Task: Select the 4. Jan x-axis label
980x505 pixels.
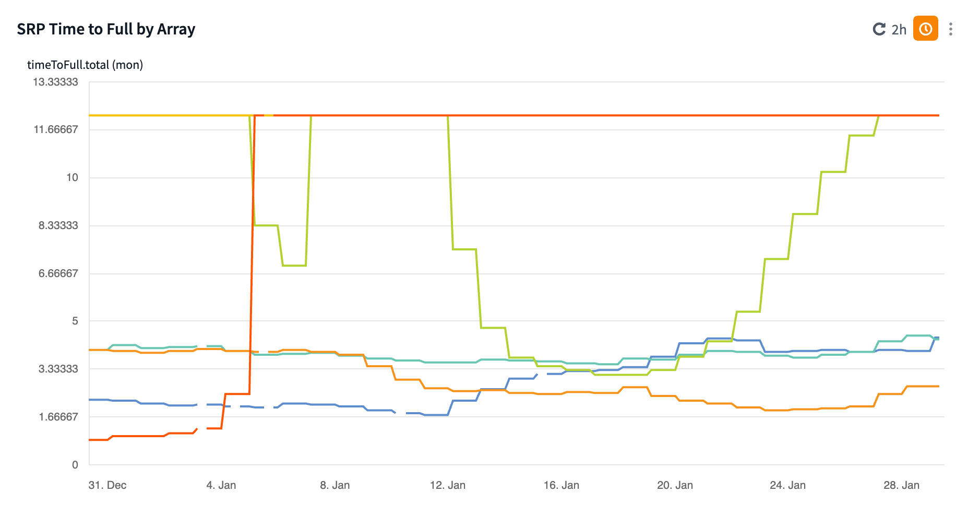Action: click(x=221, y=485)
